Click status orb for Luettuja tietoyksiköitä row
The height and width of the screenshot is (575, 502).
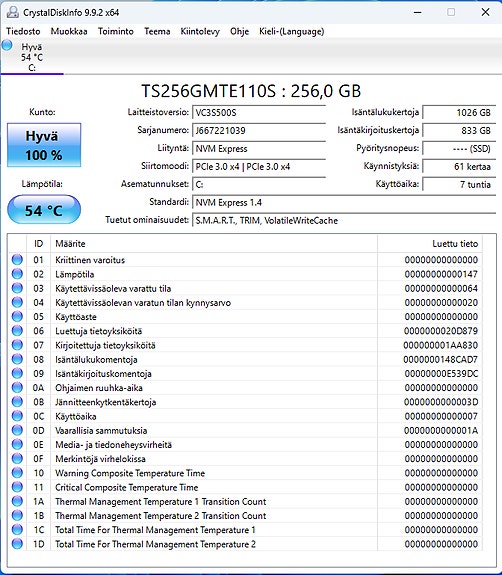pos(17,331)
